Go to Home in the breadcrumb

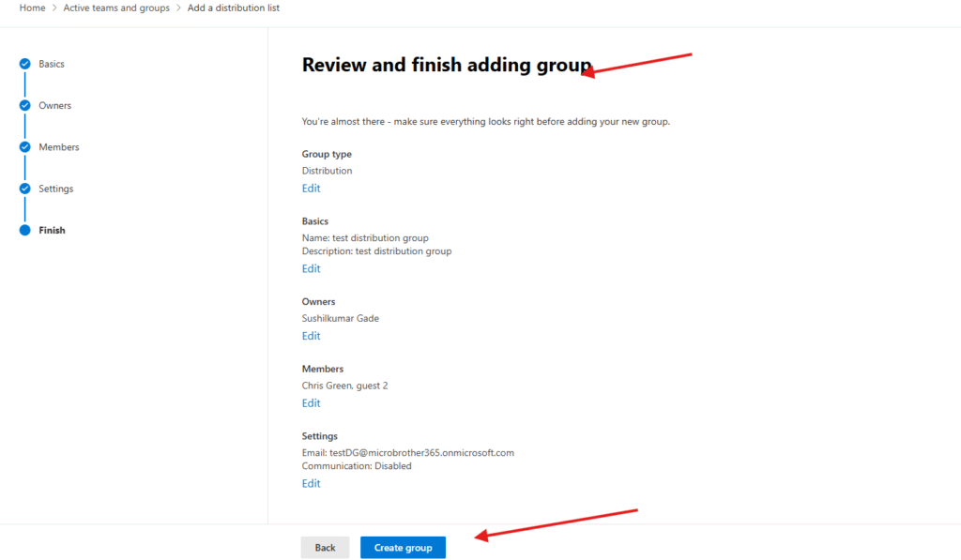click(x=32, y=8)
